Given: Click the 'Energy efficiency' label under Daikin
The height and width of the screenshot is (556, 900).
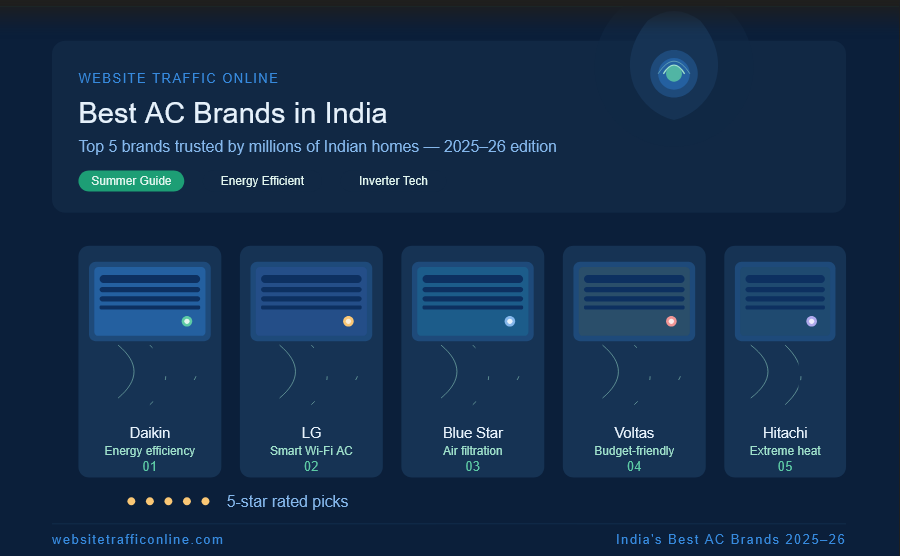Looking at the screenshot, I should tap(150, 451).
